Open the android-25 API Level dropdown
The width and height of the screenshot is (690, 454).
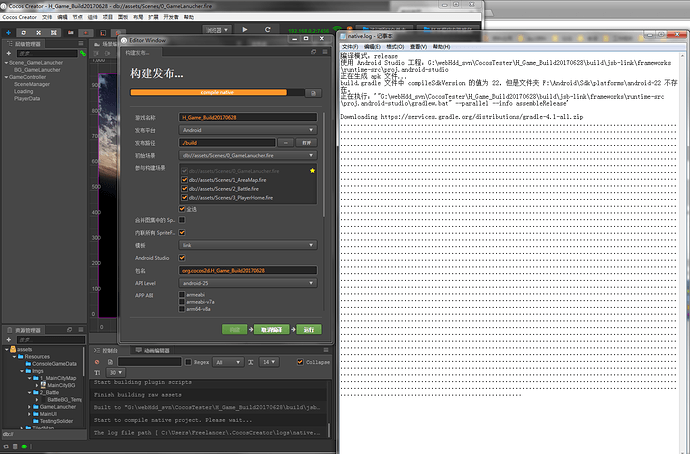(248, 283)
